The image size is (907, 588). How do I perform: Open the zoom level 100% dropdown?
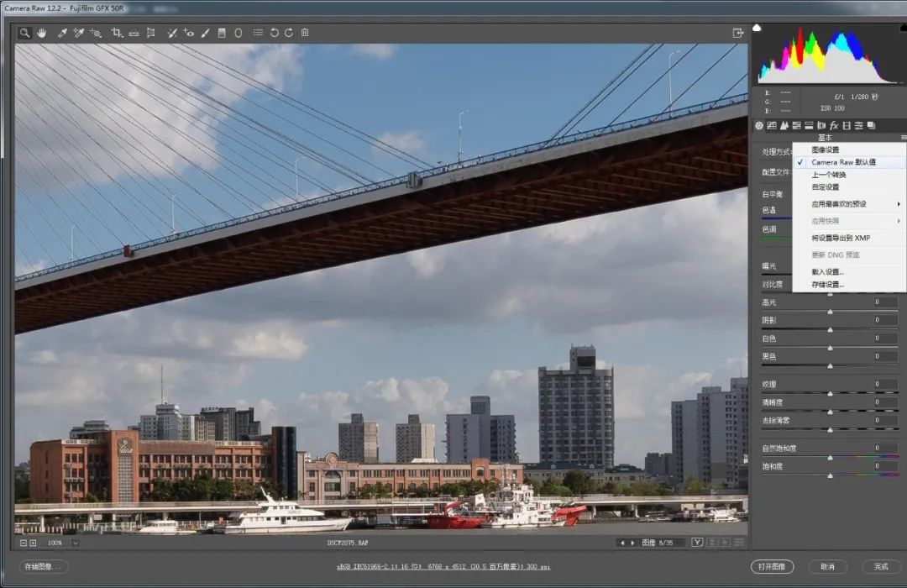coord(75,543)
